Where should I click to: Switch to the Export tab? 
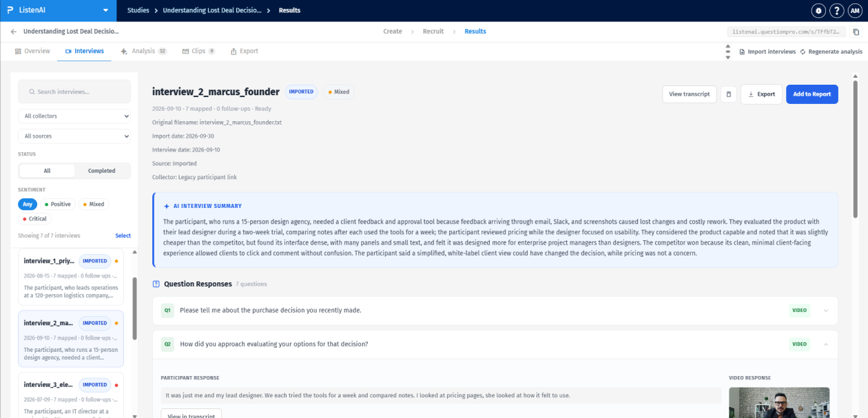pyautogui.click(x=245, y=51)
